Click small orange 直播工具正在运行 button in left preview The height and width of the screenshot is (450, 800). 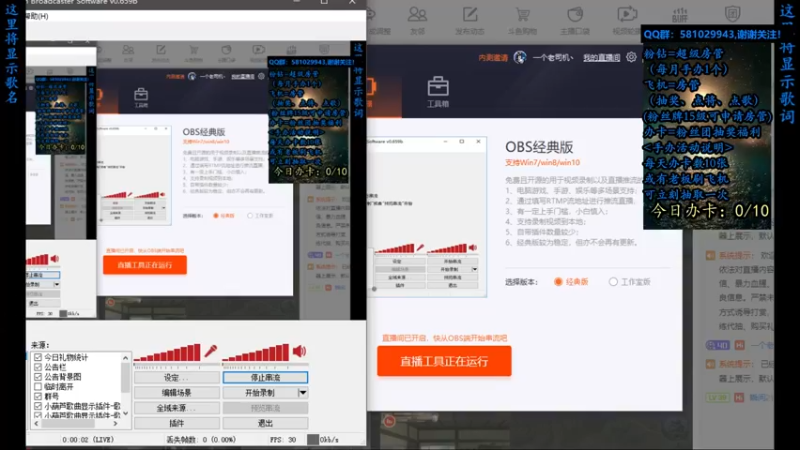coord(145,265)
